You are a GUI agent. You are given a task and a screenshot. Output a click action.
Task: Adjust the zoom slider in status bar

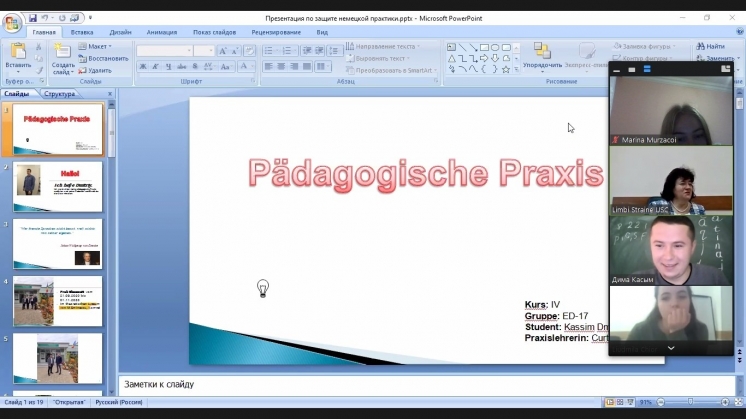pos(690,402)
